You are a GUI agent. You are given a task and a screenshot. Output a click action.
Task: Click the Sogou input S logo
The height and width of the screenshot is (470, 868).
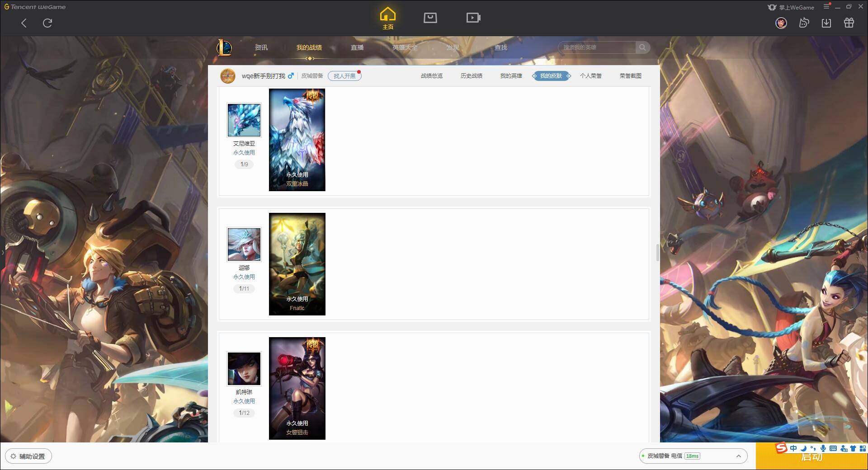(x=781, y=448)
